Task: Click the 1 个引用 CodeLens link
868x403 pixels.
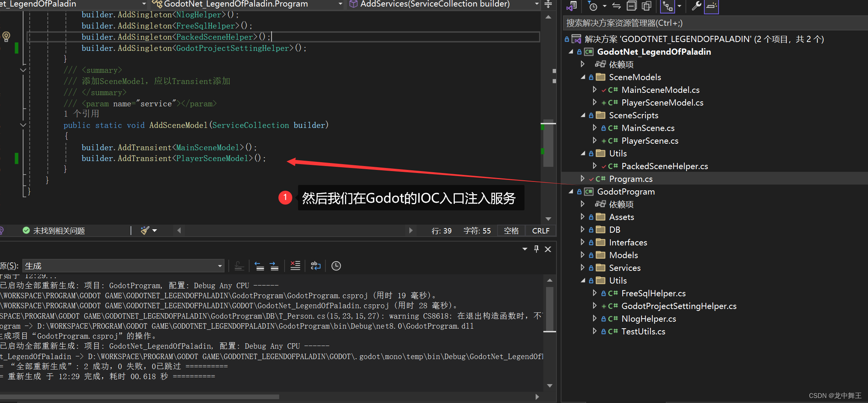Action: click(81, 114)
